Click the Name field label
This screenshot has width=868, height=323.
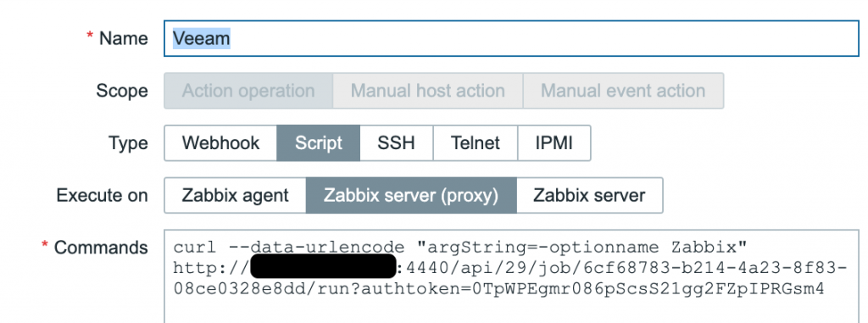[124, 39]
